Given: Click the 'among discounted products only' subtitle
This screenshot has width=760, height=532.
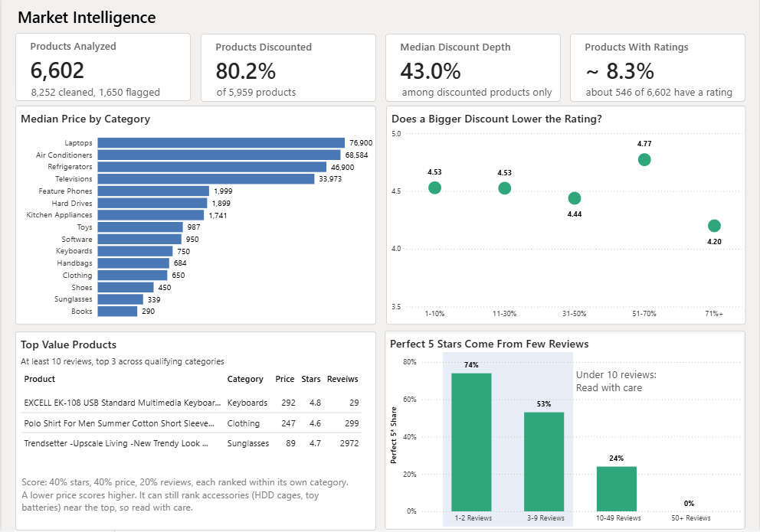Looking at the screenshot, I should coord(477,93).
